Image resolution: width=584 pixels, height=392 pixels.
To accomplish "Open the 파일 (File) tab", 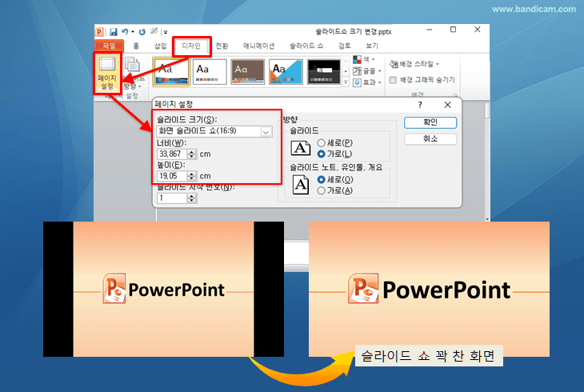I will pyautogui.click(x=109, y=46).
